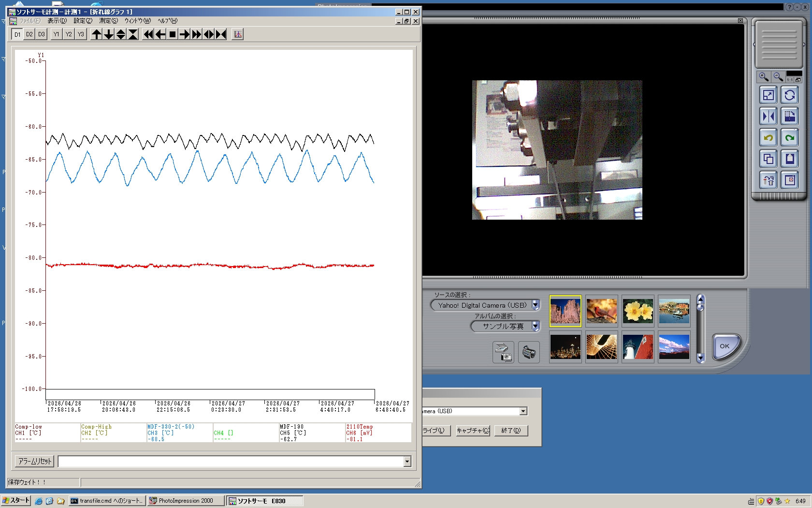Viewport: 812px width, 508px height.
Task: Click the キャプチャ(C) button
Action: coord(473,431)
